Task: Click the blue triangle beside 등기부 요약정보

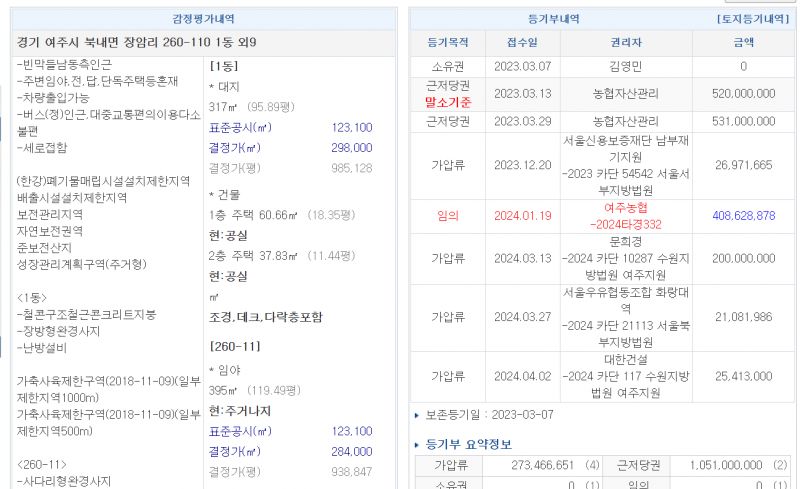Action: 418,444
